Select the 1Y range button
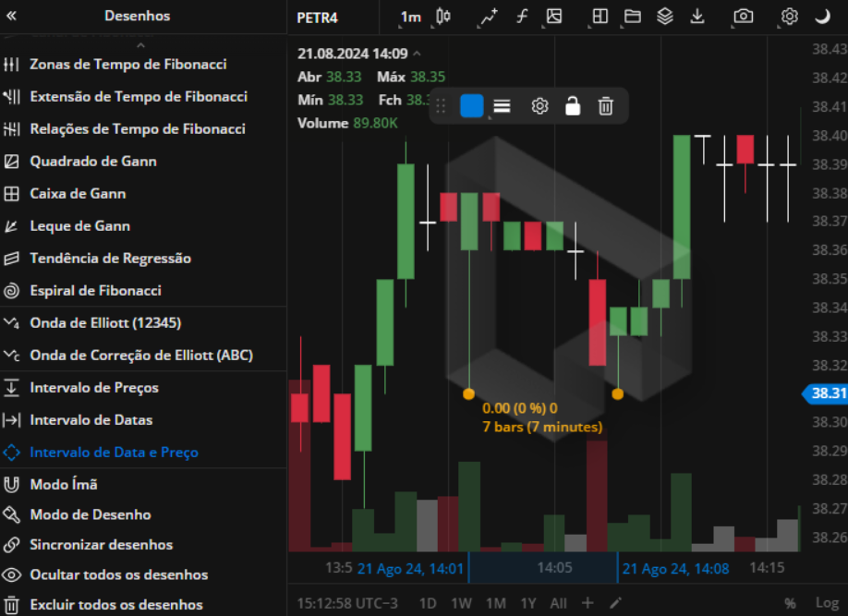Screen dimensions: 848x616 pyautogui.click(x=528, y=603)
